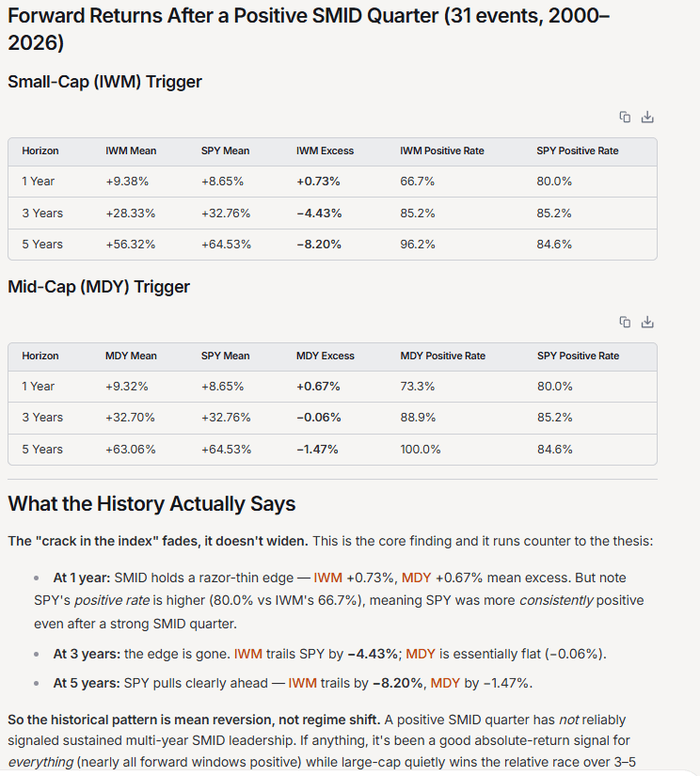
Task: Click the Small-Cap (IWM) Trigger heading
Action: pos(105,82)
